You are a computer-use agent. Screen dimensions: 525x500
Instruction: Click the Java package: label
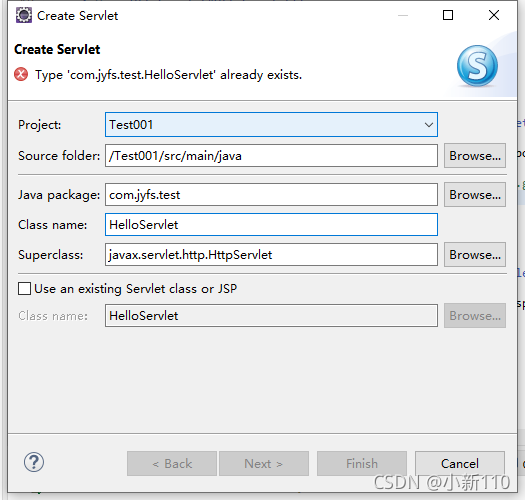[59, 195]
